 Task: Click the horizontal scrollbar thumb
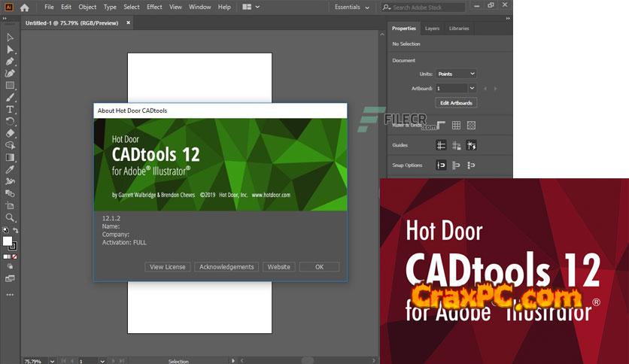308,360
